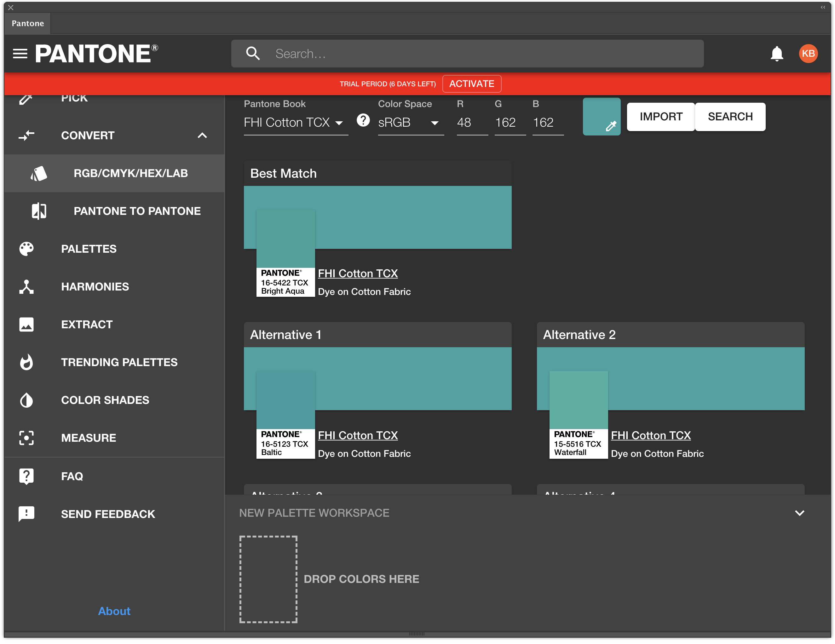
Task: Click the Pantone Book help question icon
Action: tap(363, 120)
